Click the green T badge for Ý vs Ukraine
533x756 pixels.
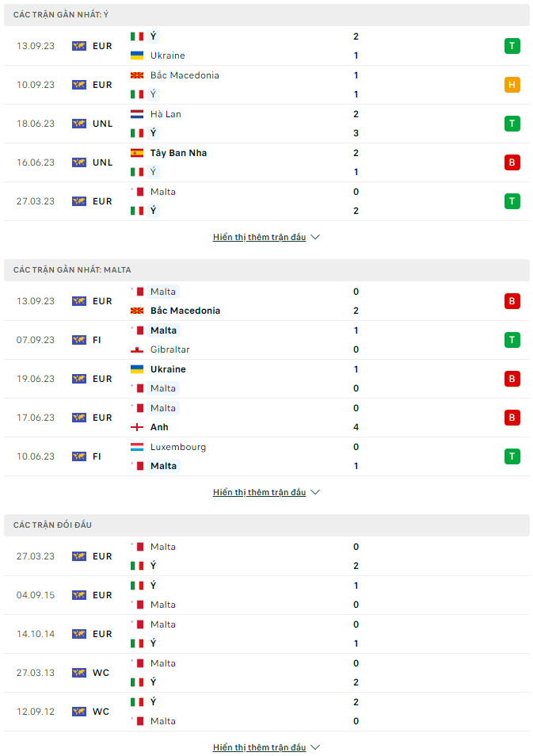[512, 46]
